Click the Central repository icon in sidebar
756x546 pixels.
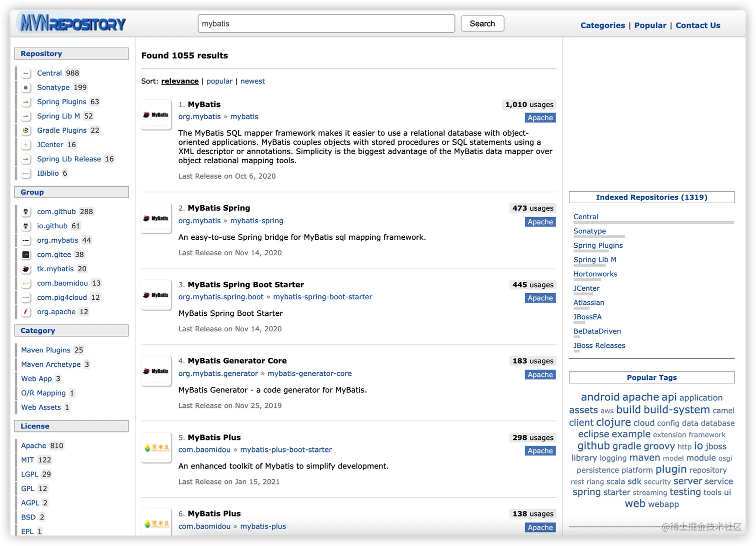pos(26,73)
